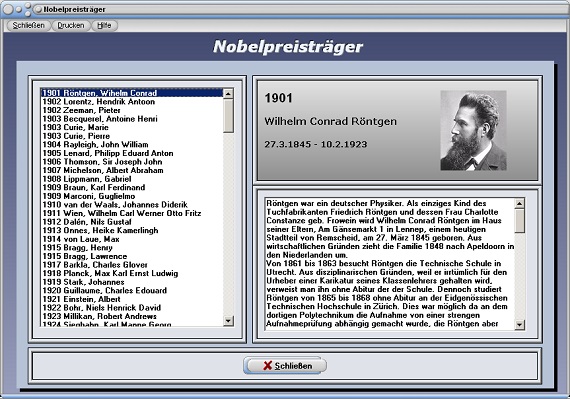The height and width of the screenshot is (399, 570).
Task: Select 1914 von Laue, Max
Action: pyautogui.click(x=132, y=239)
